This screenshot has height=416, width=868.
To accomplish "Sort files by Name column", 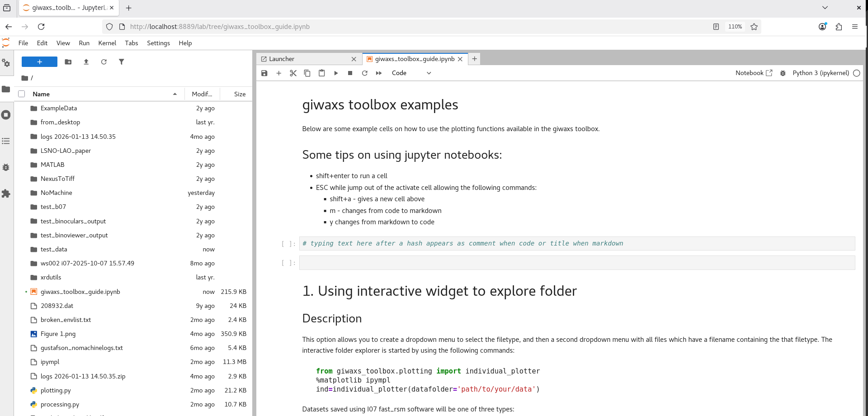I will 104,94.
